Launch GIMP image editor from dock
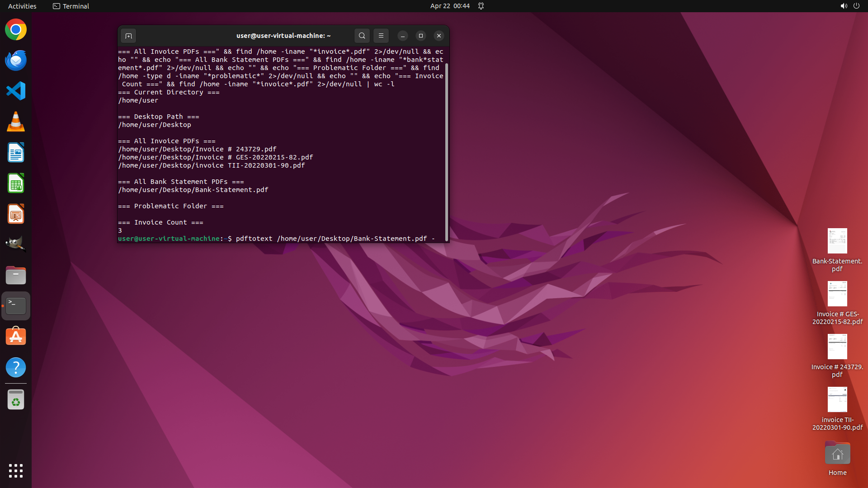Image resolution: width=868 pixels, height=488 pixels. [16, 244]
